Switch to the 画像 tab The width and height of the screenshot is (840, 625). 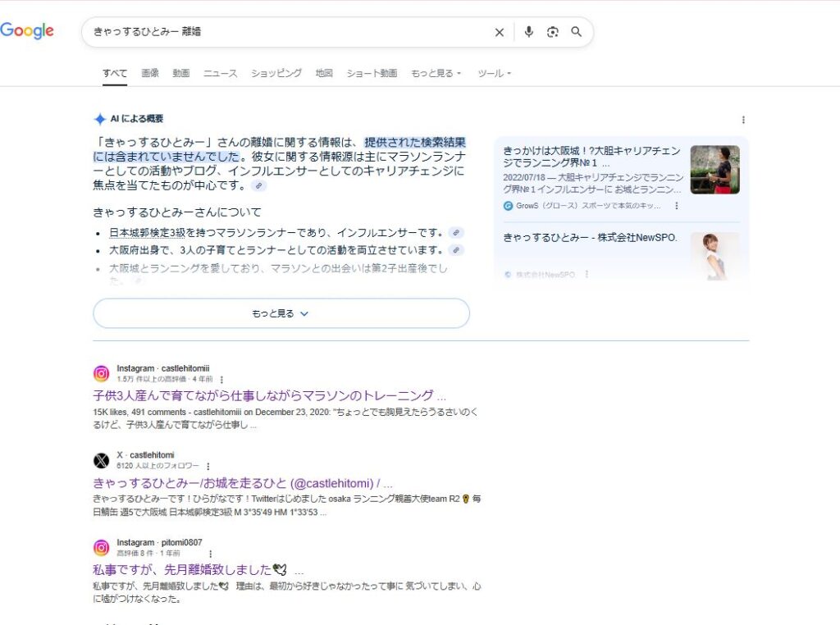[x=150, y=73]
